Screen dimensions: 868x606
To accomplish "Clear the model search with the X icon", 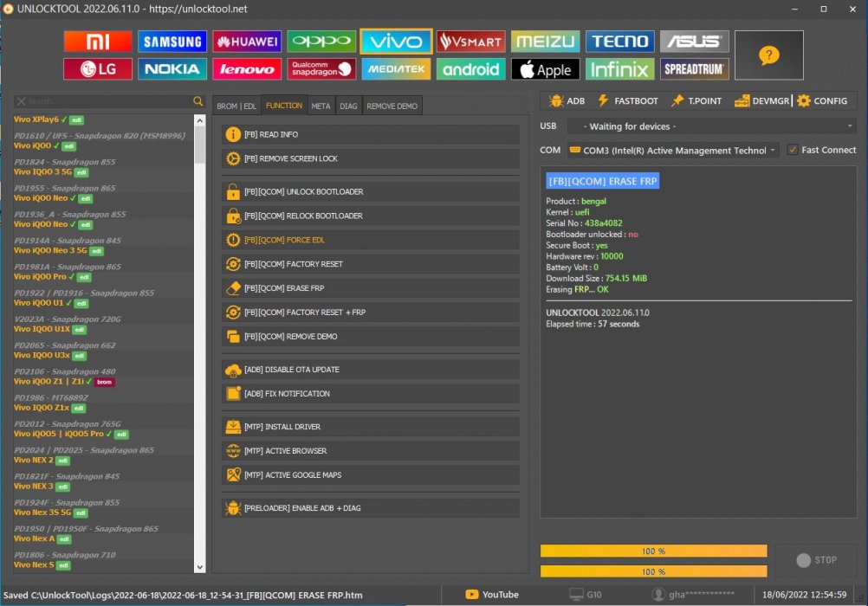I will point(21,101).
